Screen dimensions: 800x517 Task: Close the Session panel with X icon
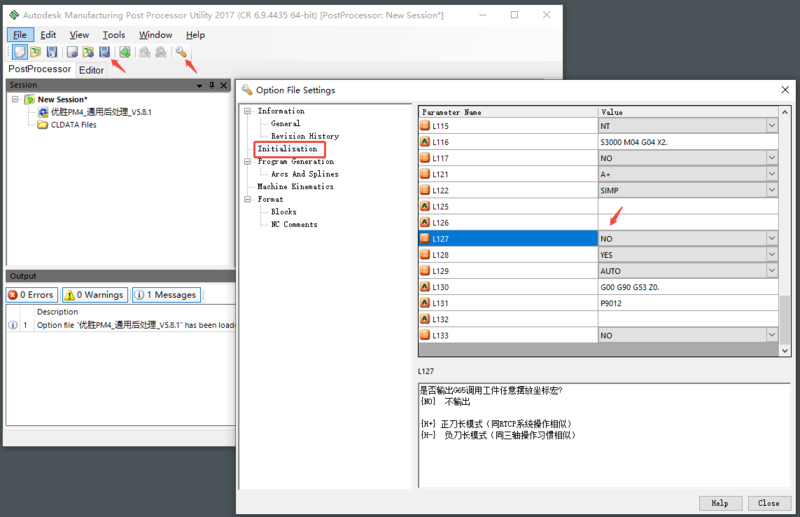pos(224,85)
